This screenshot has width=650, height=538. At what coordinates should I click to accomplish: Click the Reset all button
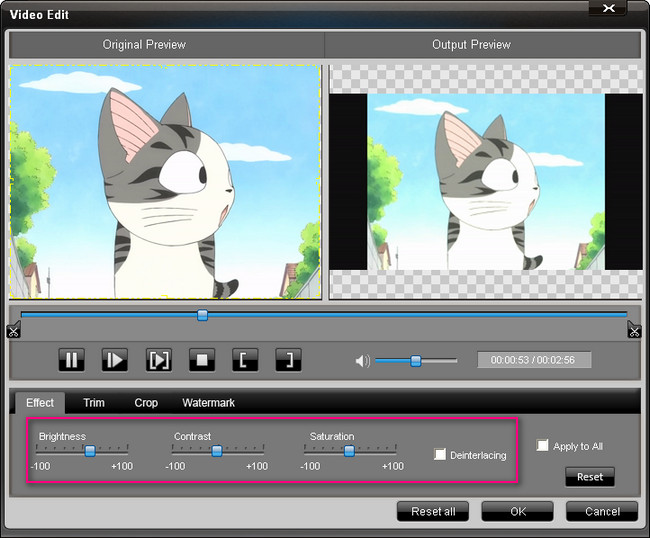click(433, 511)
